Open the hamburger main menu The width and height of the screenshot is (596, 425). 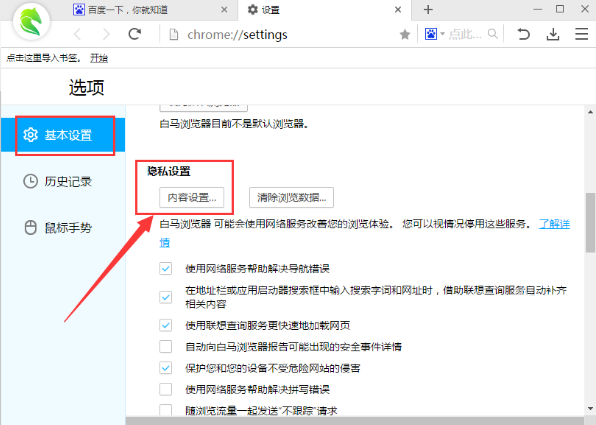point(581,34)
